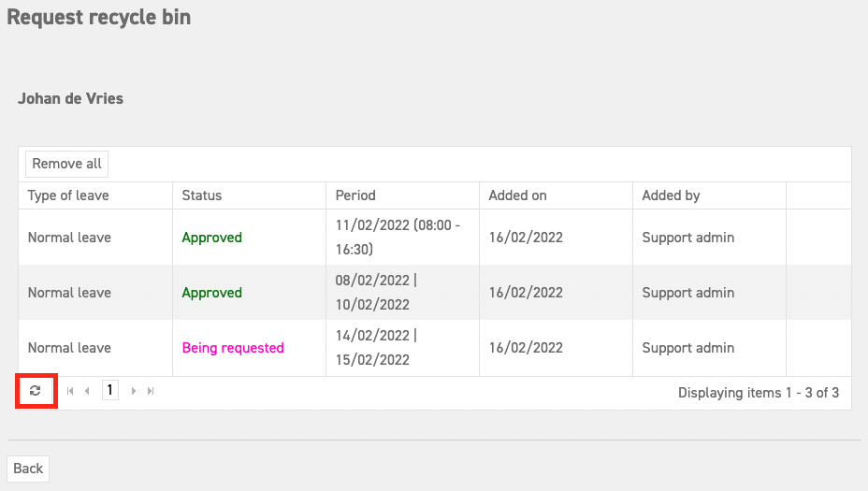Refresh the recycle bin grid
The image size is (868, 491).
36,391
